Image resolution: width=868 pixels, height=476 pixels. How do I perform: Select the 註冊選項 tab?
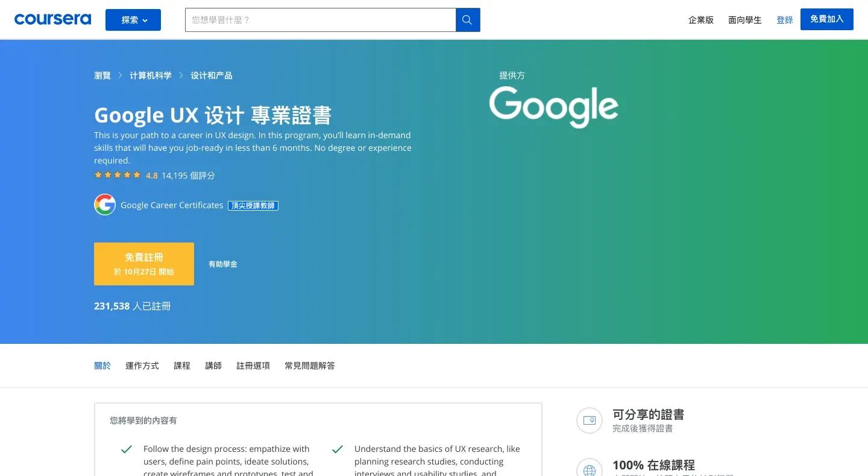pyautogui.click(x=253, y=366)
